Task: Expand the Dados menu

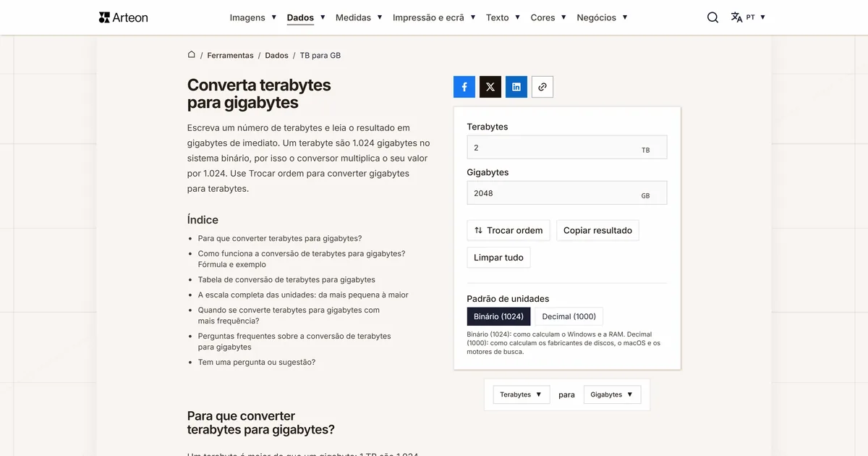Action: click(306, 17)
